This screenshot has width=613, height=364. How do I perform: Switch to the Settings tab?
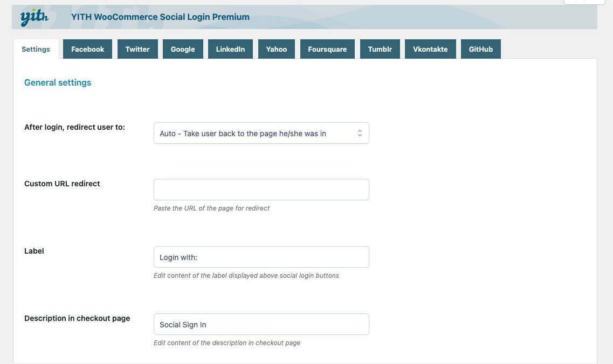tap(36, 49)
